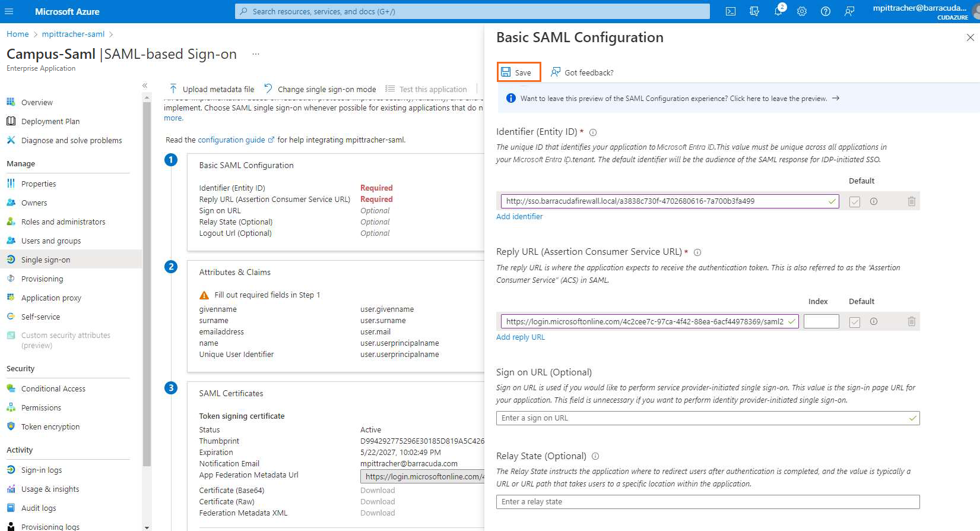Open Properties in the Manage section
This screenshot has height=531, width=980.
tap(39, 184)
